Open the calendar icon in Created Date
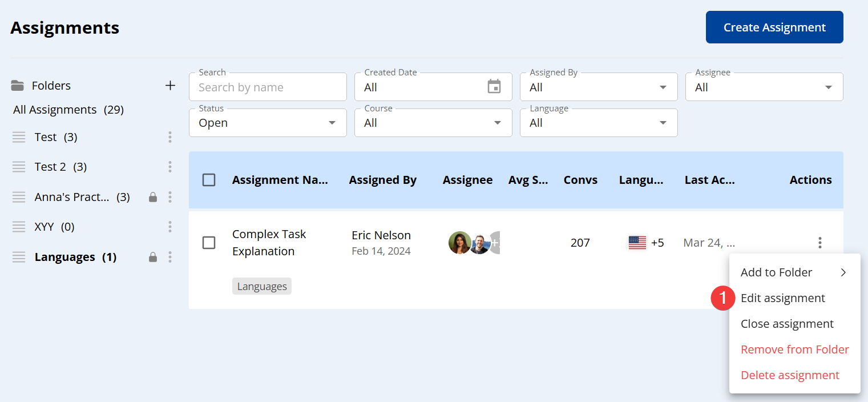This screenshot has height=402, width=868. point(494,87)
